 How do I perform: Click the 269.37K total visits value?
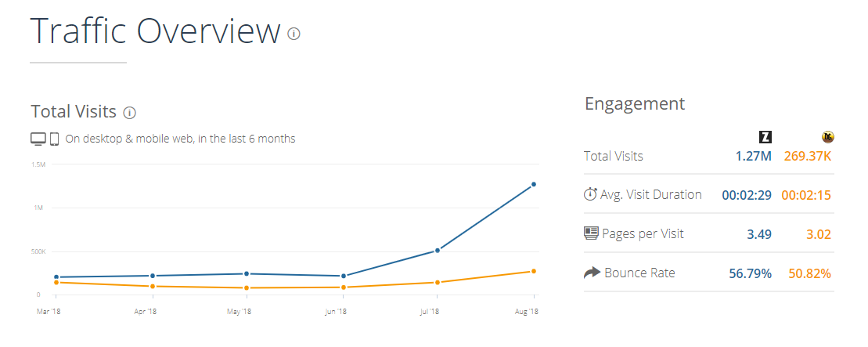coord(805,156)
